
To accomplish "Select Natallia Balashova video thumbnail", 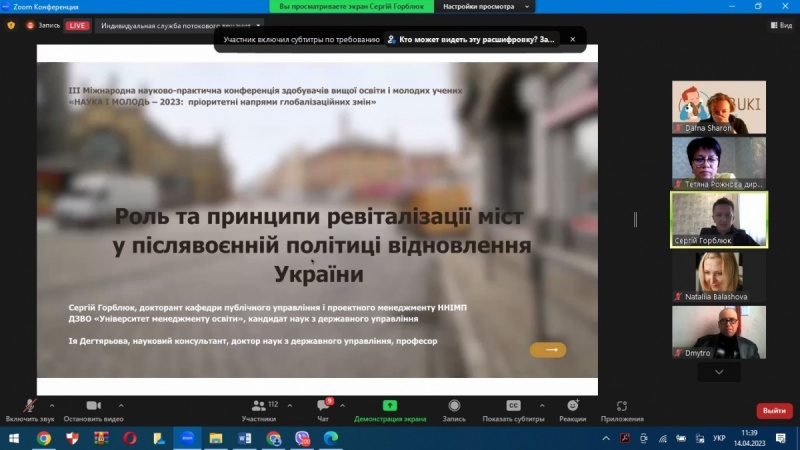I will [719, 276].
